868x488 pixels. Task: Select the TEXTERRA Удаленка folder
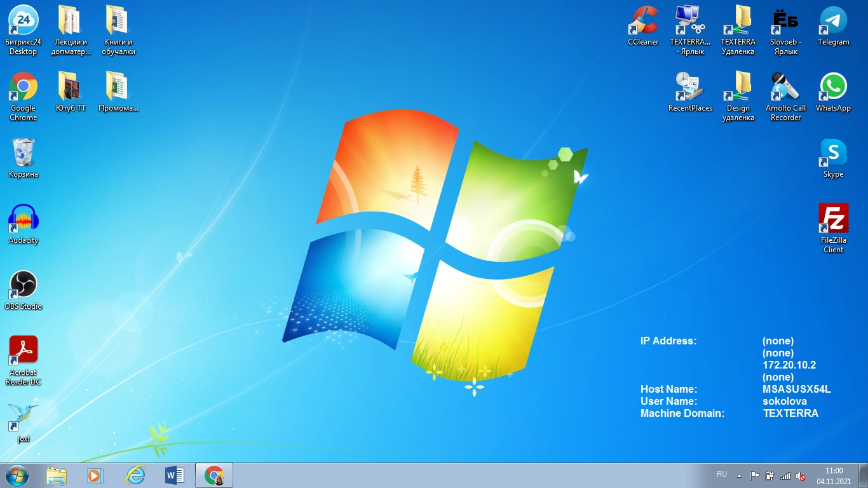[738, 30]
